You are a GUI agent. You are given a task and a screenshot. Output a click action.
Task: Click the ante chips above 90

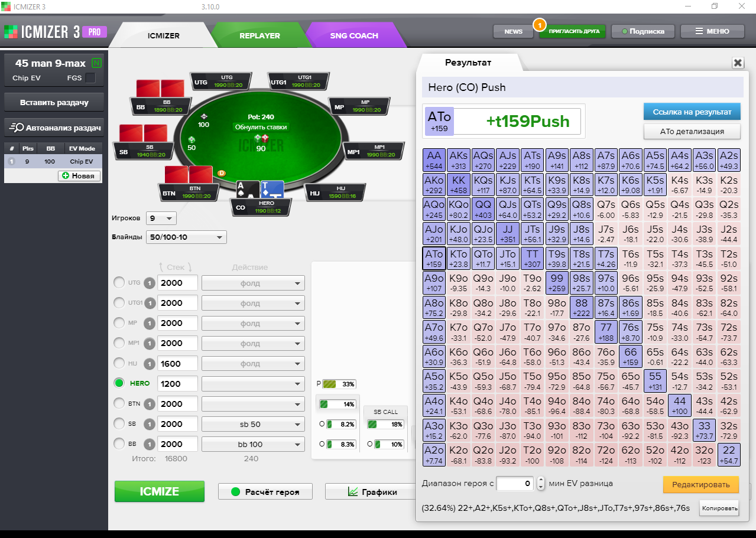coord(261,138)
